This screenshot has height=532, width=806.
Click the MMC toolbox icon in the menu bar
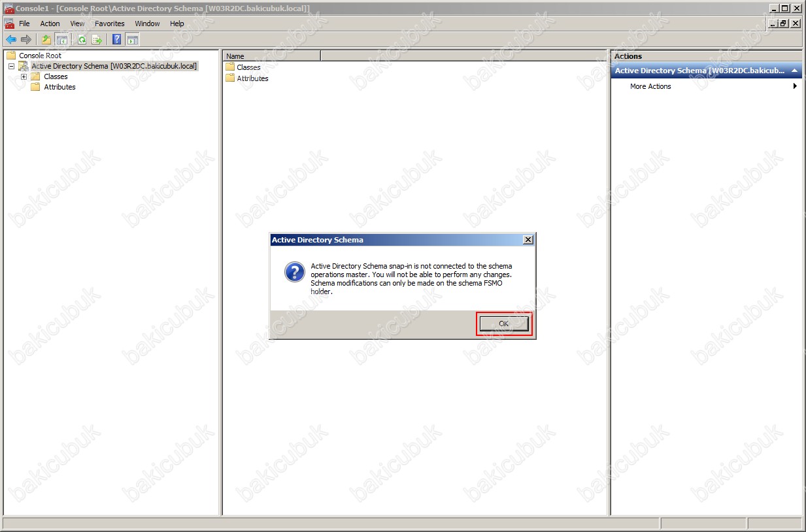9,24
